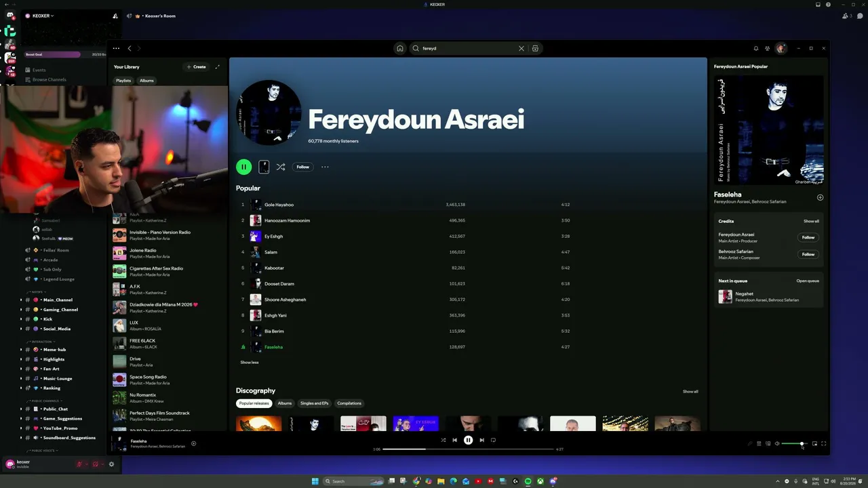The image size is (868, 488).
Task: Clear the Spotify search field with X
Action: click(521, 48)
